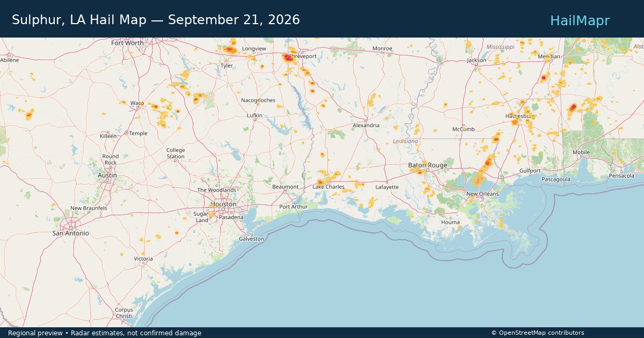644x338 pixels.
Task: Click the Shreveport hail hotspot
Action: 289,57
